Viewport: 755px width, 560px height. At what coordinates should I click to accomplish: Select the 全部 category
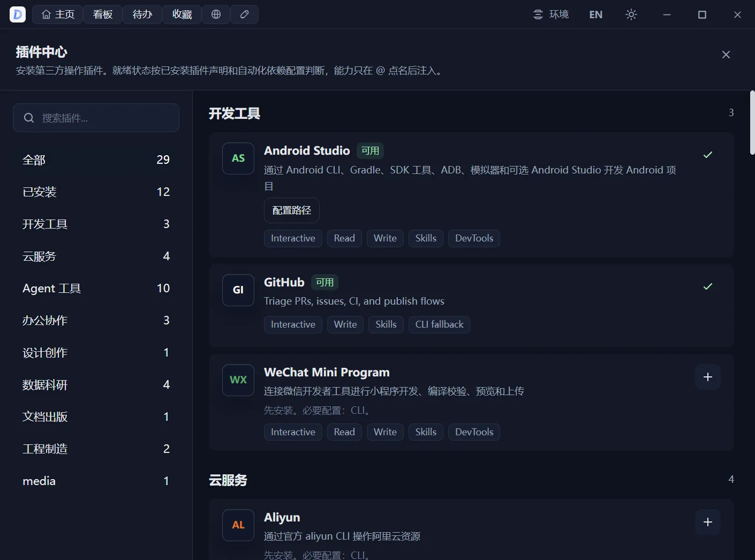point(96,160)
